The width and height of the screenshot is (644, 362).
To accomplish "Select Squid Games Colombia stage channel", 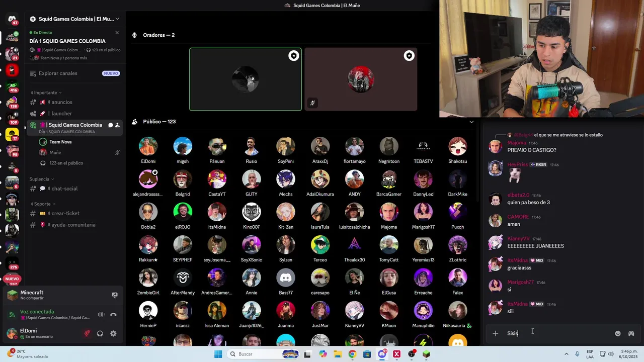I will tap(74, 128).
